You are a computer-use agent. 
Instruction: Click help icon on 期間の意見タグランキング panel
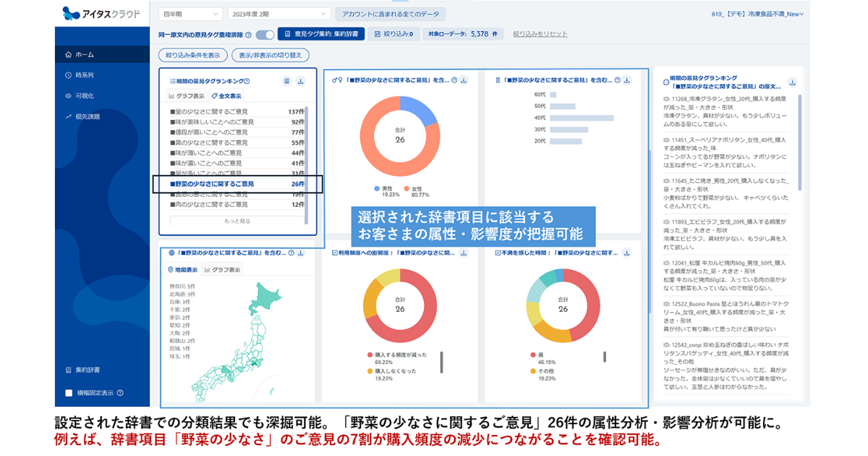click(x=247, y=82)
